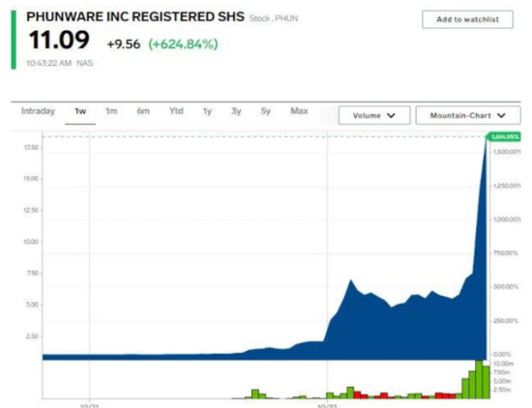Click the stock price 11.09
This screenshot has width=532, height=408.
(59, 41)
